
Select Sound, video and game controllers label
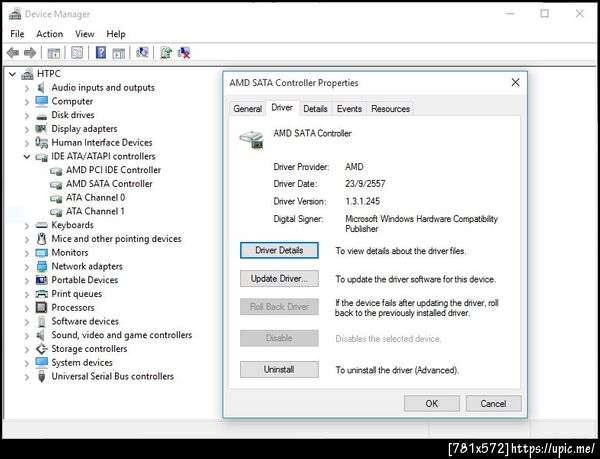pyautogui.click(x=122, y=335)
